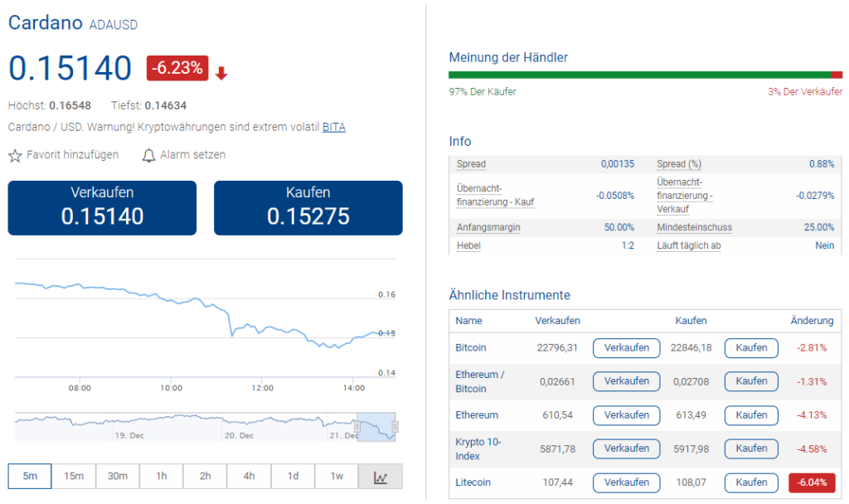Switch to the 1w timeframe
849x504 pixels.
point(337,477)
